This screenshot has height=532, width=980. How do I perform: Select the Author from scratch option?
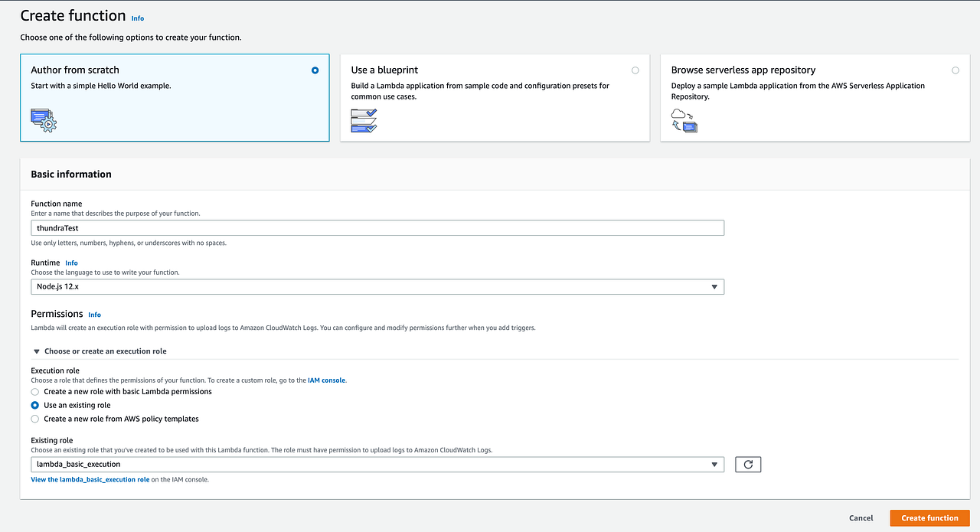coord(315,70)
